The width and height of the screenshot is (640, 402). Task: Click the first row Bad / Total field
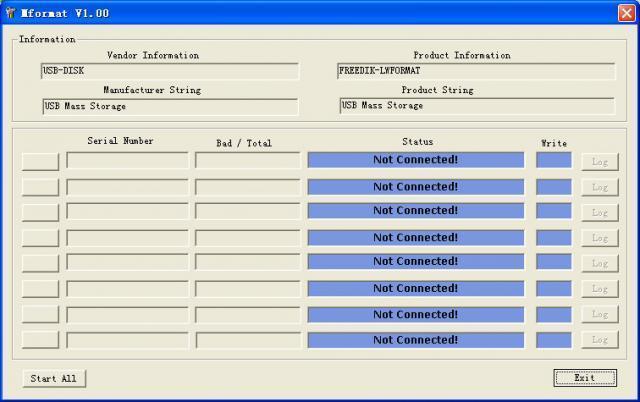pyautogui.click(x=248, y=160)
